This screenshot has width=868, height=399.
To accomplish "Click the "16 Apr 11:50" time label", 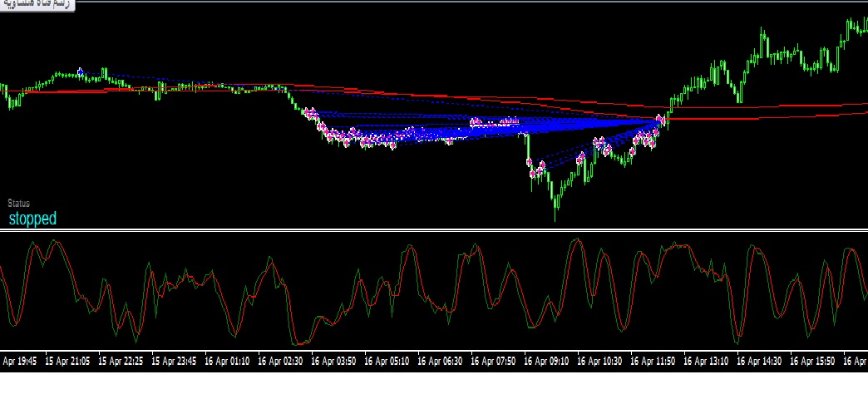I will (653, 362).
